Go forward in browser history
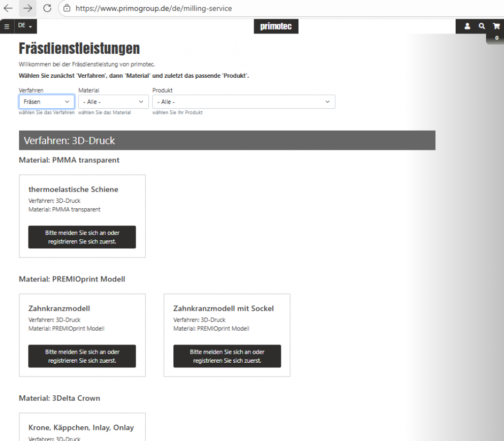The width and height of the screenshot is (504, 441). 27,8
